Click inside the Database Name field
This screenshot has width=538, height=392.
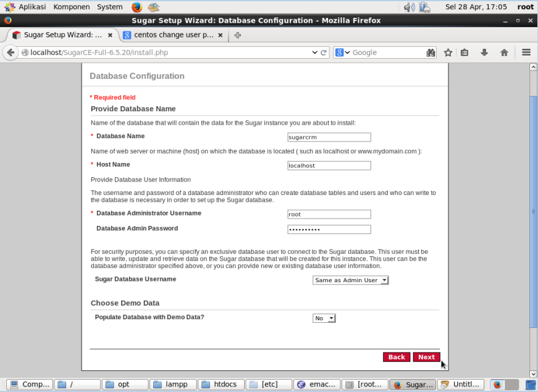[x=329, y=137]
